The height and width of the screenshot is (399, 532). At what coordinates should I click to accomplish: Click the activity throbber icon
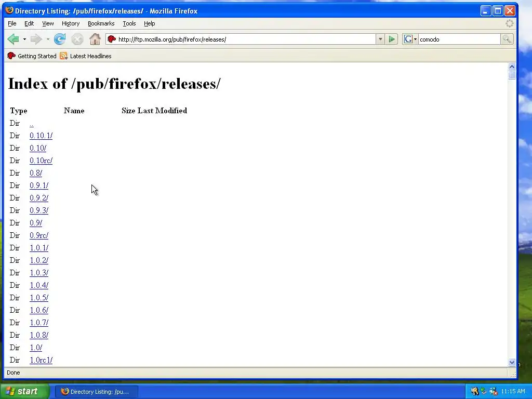click(509, 23)
